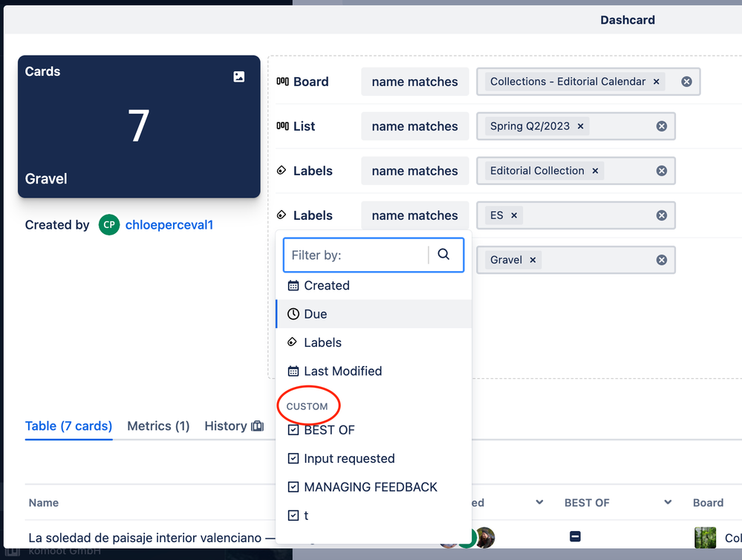Select MANAGING FEEDBACK custom field

coord(374,486)
